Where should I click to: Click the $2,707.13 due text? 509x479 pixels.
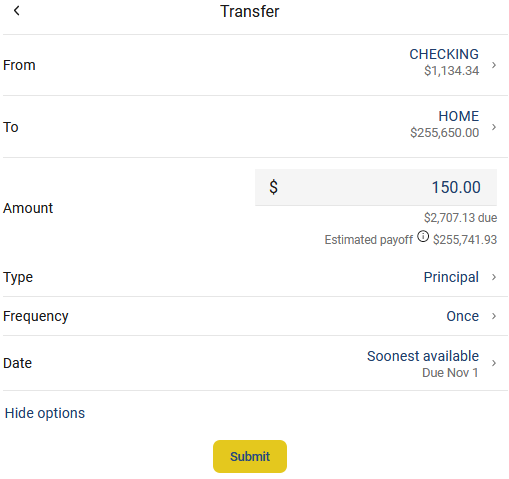click(x=460, y=218)
